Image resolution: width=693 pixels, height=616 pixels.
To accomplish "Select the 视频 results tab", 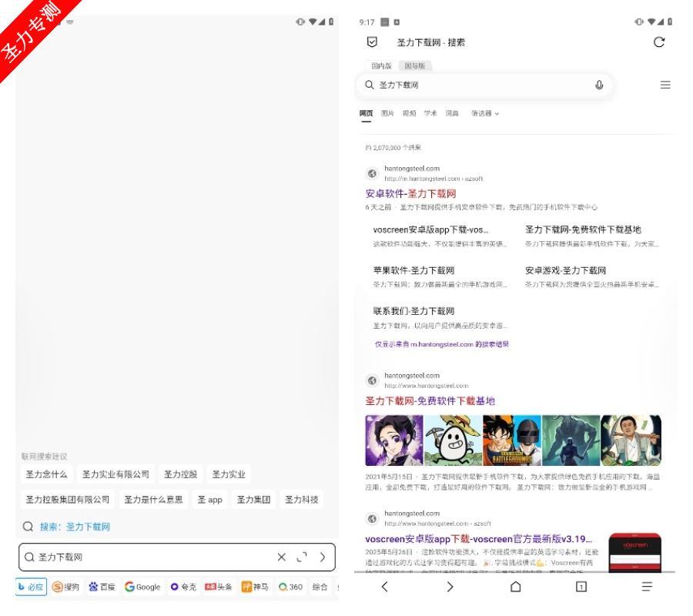I will [x=410, y=113].
